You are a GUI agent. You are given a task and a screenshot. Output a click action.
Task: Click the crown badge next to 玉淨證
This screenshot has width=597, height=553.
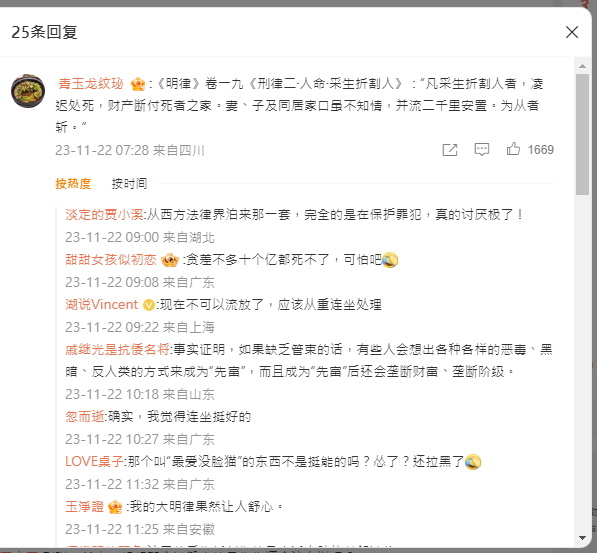pyautogui.click(x=115, y=507)
